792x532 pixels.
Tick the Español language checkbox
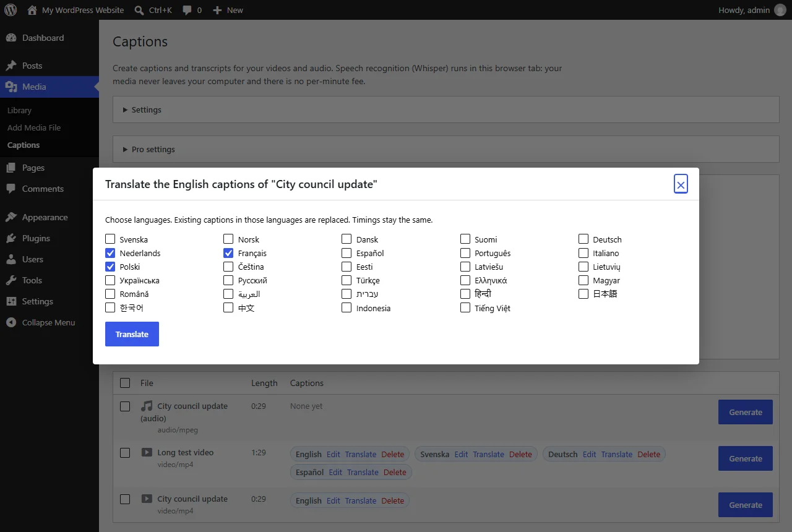tap(346, 253)
